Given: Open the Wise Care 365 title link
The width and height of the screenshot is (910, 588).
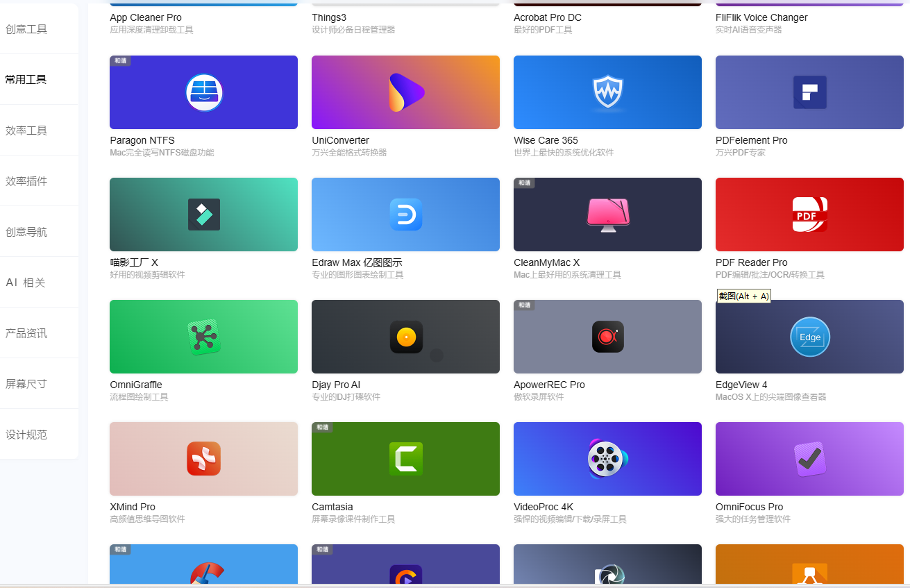Looking at the screenshot, I should coord(546,140).
